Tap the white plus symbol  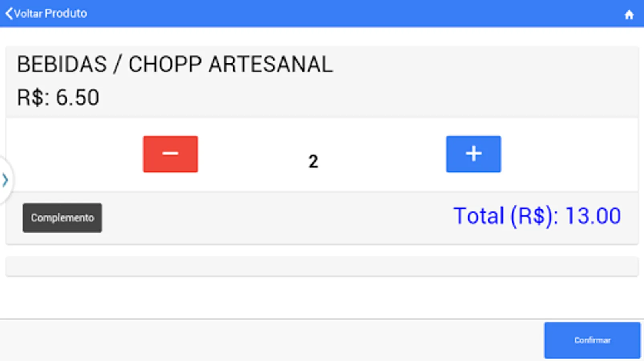point(473,154)
